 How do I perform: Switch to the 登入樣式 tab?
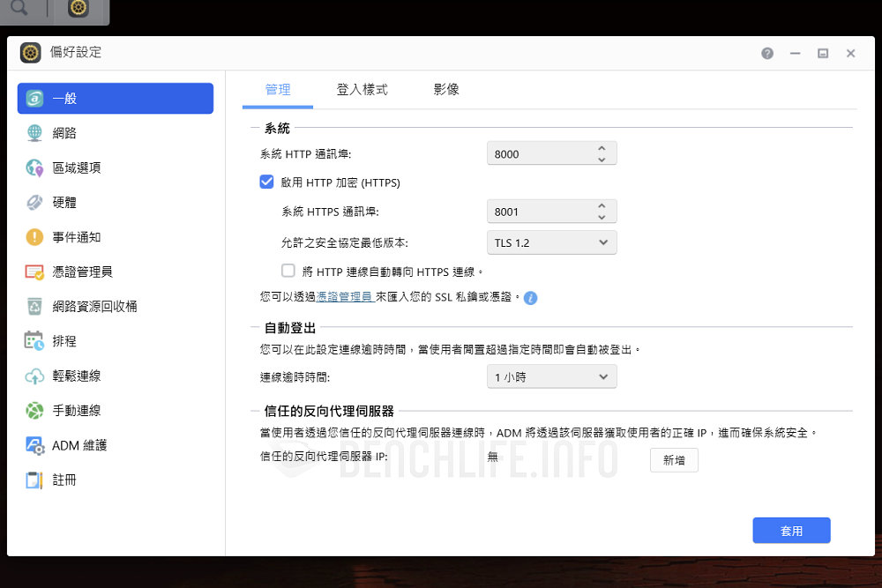[362, 90]
